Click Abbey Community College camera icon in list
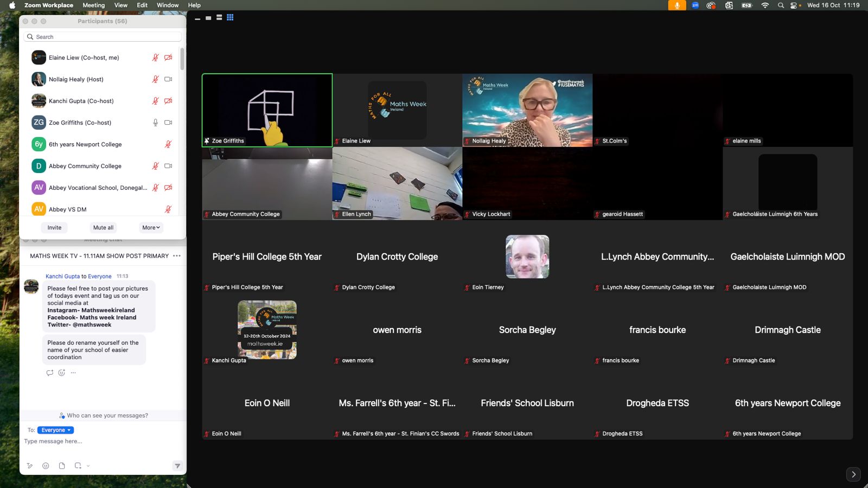868x488 pixels. 168,166
